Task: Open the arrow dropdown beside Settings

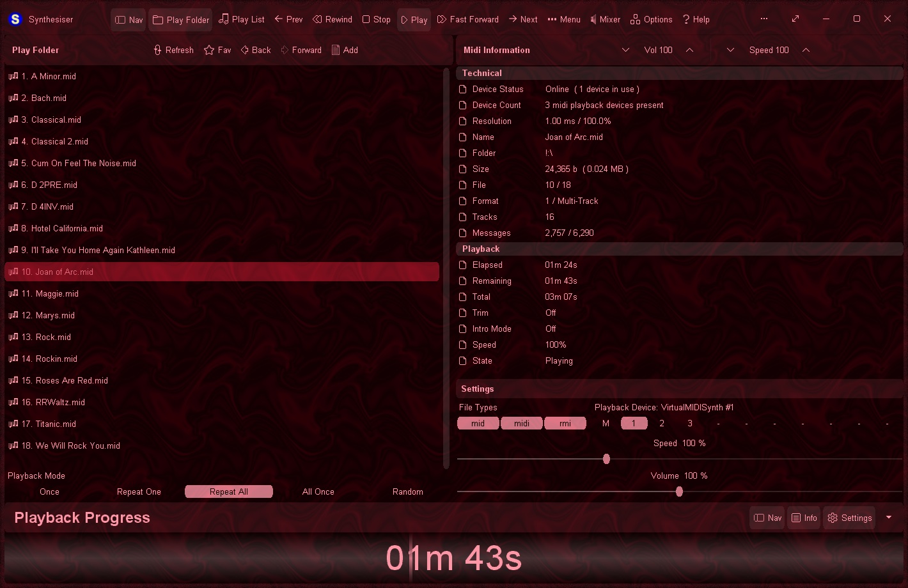Action: (x=889, y=518)
